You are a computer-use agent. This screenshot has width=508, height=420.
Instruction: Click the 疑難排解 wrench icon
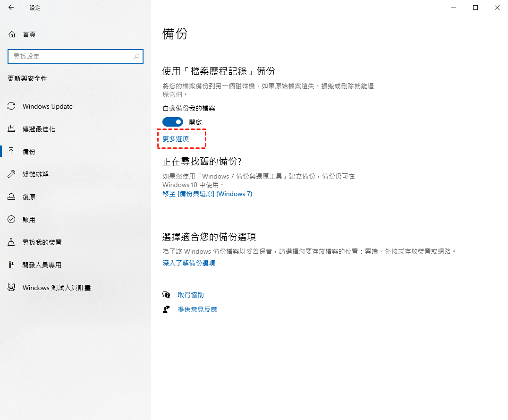coord(12,174)
